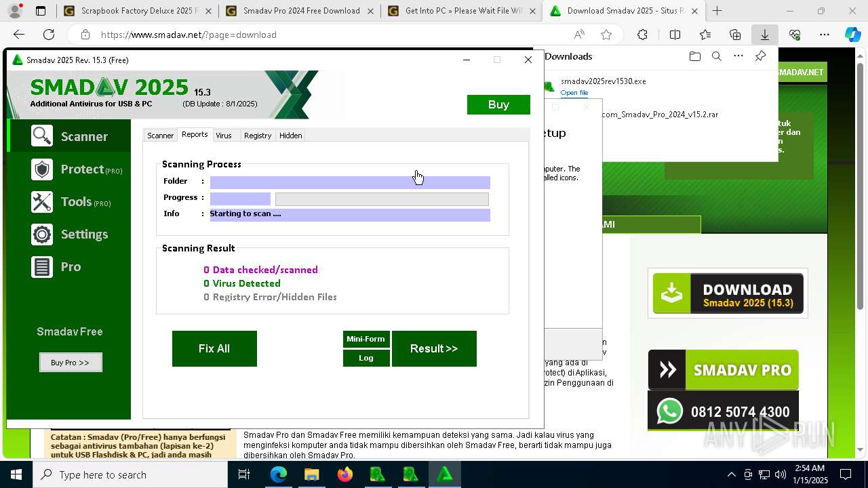Switch to Get Into PC Please Wait tab
868x488 pixels.
click(x=463, y=11)
